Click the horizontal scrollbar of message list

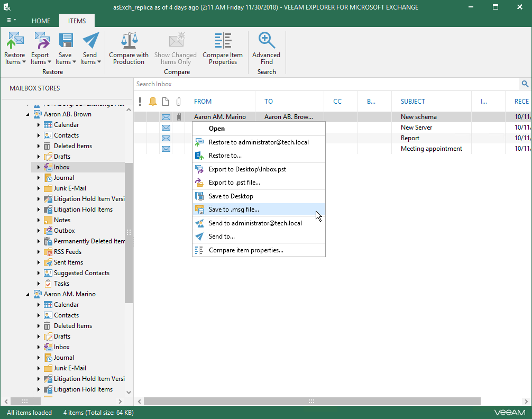[x=312, y=402]
